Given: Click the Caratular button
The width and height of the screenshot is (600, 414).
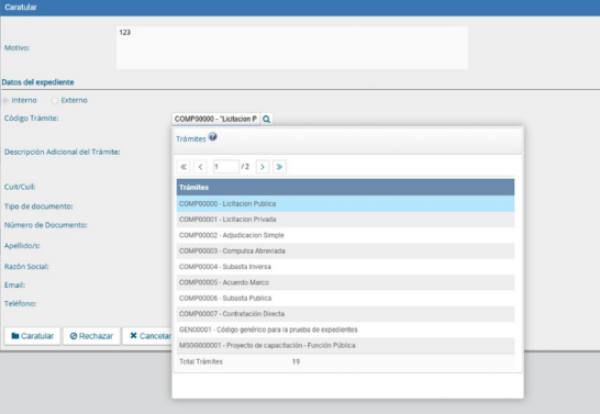Looking at the screenshot, I should coord(33,336).
